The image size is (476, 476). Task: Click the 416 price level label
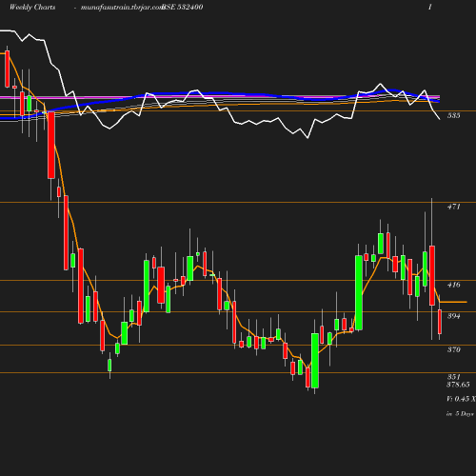(x=454, y=285)
